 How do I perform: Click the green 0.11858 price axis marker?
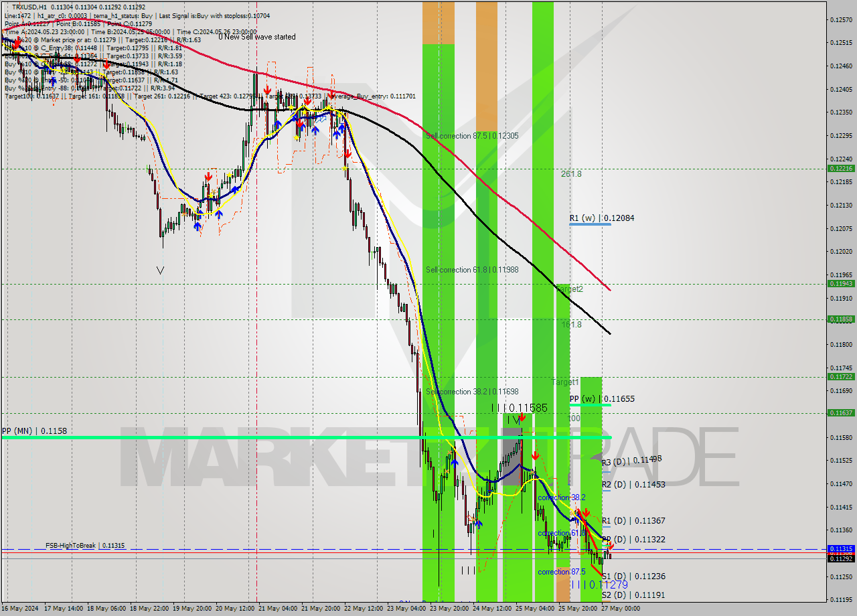(841, 319)
